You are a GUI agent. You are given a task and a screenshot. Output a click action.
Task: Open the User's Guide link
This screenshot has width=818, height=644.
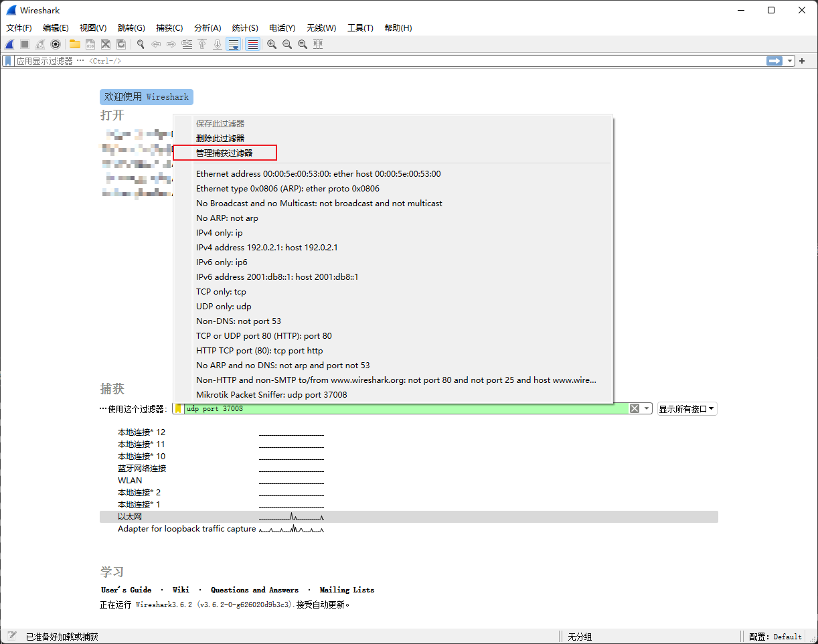tap(126, 590)
